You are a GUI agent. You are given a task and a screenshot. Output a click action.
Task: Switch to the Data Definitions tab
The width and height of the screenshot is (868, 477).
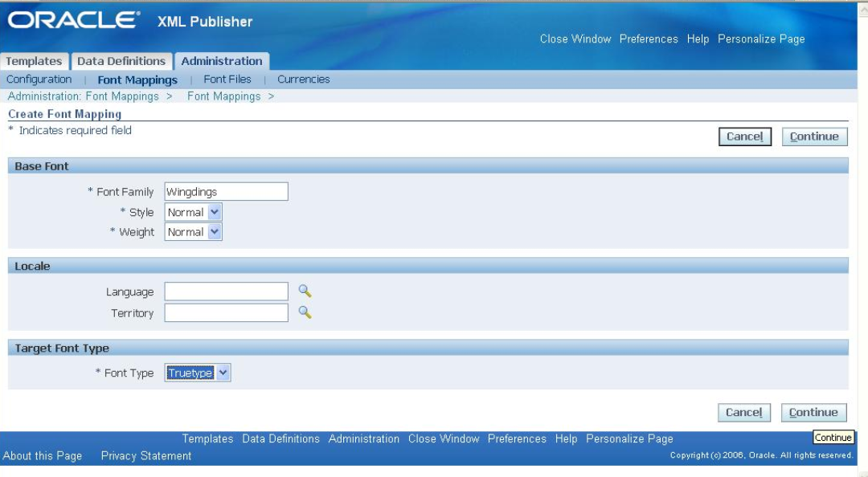pos(121,61)
